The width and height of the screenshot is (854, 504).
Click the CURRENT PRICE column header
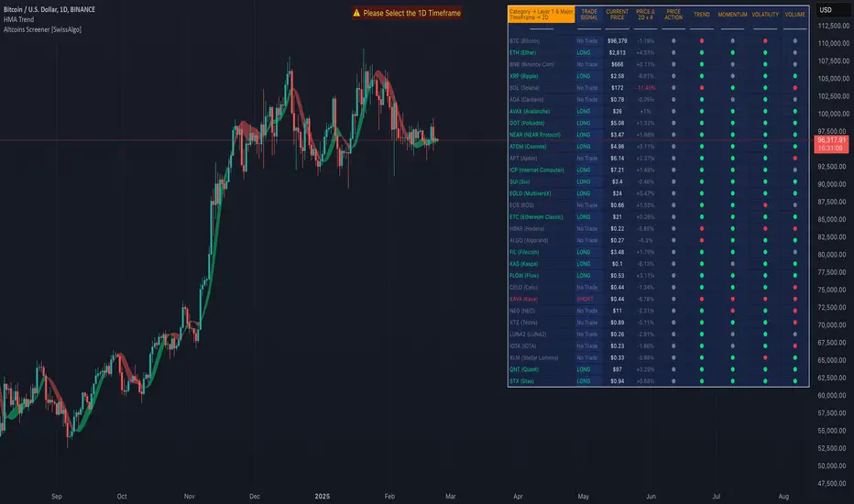[617, 14]
